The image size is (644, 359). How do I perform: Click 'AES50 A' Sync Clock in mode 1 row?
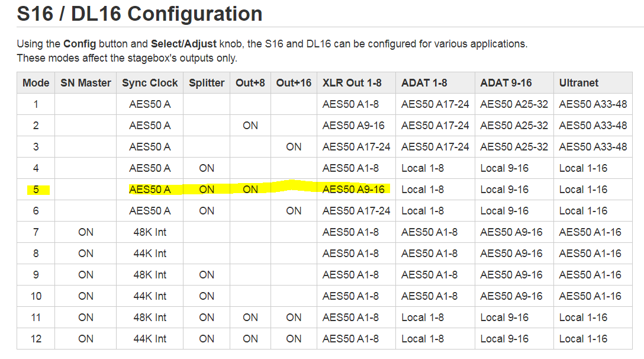(150, 104)
